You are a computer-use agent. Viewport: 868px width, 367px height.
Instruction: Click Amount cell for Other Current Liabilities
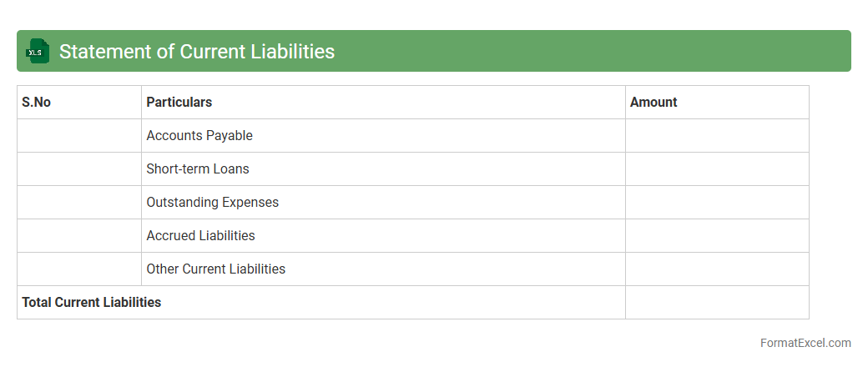(x=717, y=269)
